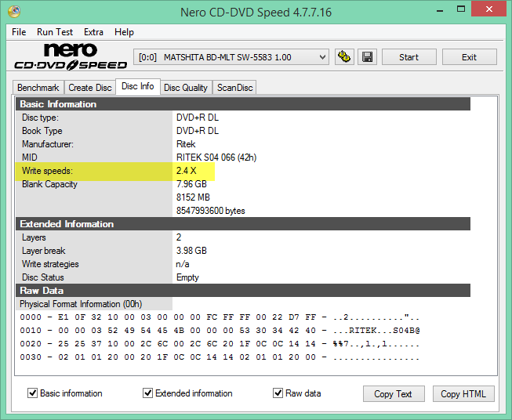Click the raw data row starting 0020
Viewport: 512px width, 420px height.
coord(220,344)
